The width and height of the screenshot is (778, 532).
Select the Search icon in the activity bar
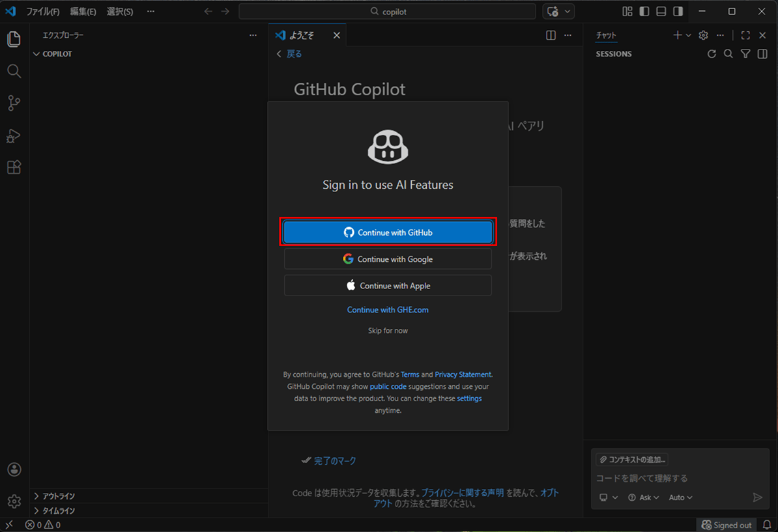(x=14, y=71)
